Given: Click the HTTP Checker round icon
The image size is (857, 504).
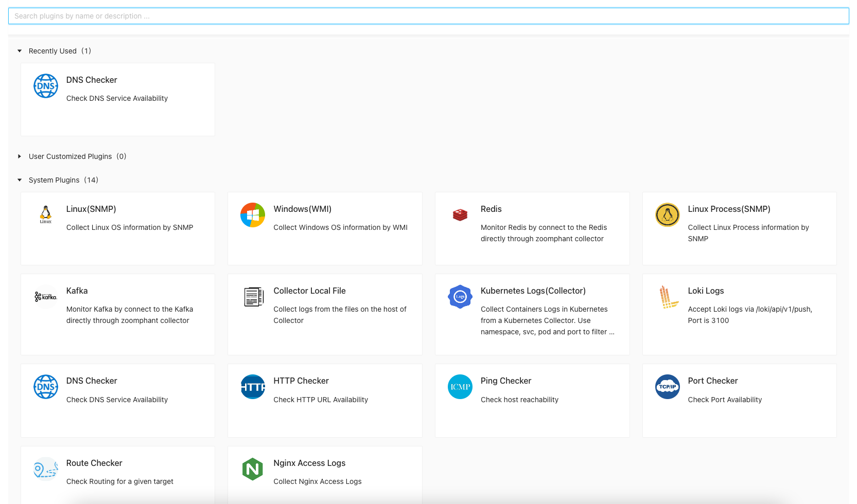Looking at the screenshot, I should coord(252,387).
